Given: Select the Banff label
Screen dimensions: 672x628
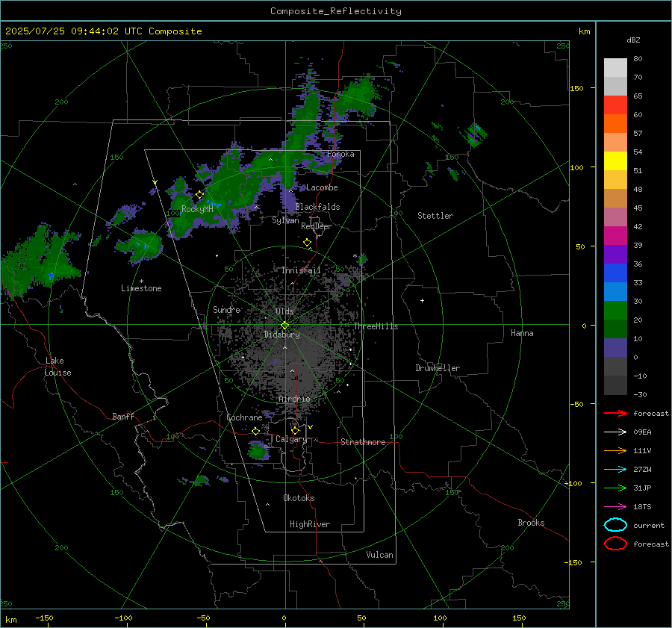Looking at the screenshot, I should pyautogui.click(x=123, y=416).
